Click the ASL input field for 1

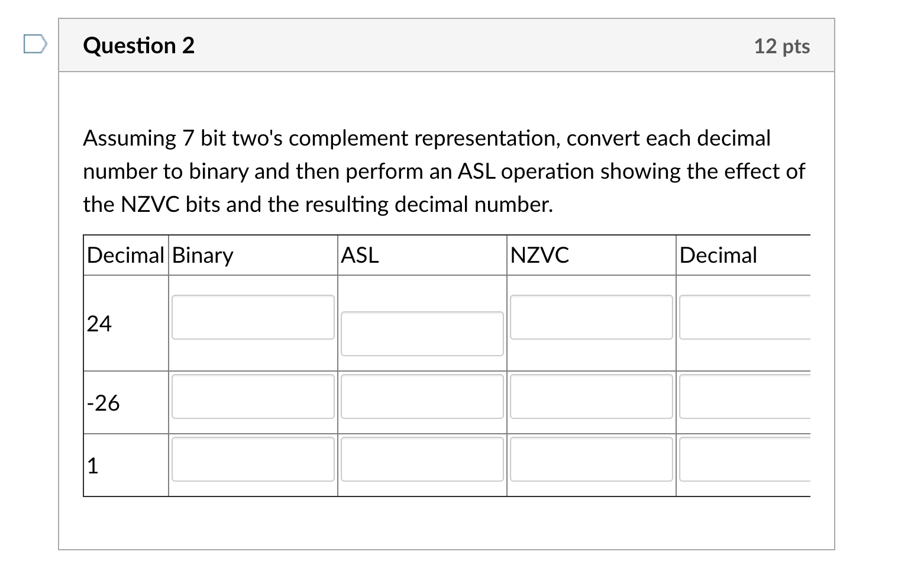click(422, 460)
